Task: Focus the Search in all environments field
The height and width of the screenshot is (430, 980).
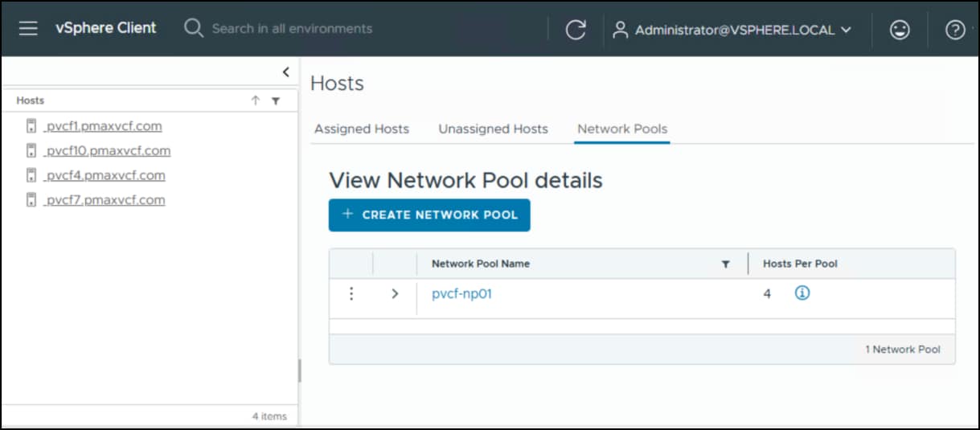Action: [292, 28]
